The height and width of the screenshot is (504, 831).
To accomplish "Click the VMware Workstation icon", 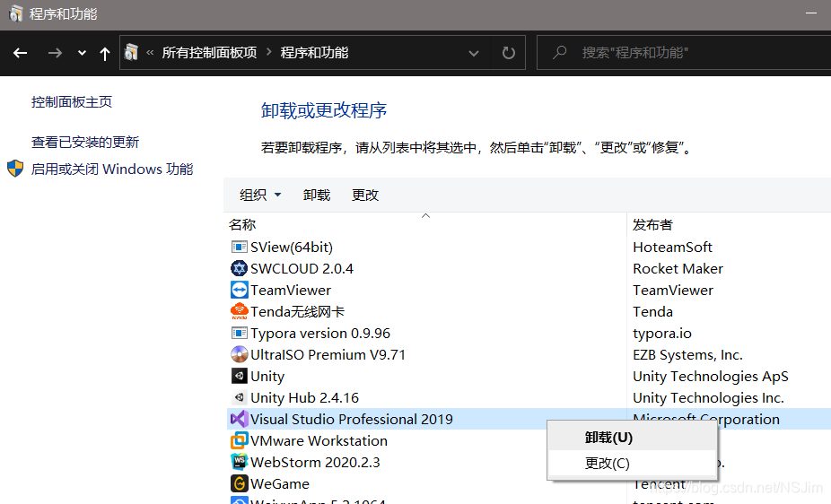I will tap(239, 440).
